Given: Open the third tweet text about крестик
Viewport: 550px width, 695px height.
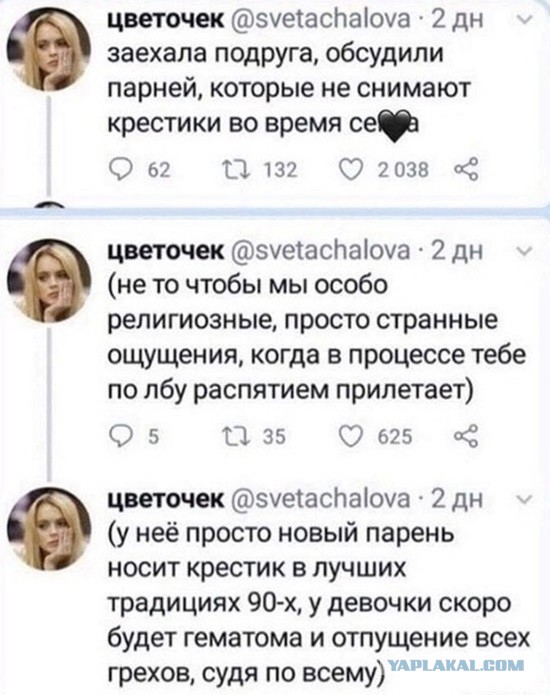Looking at the screenshot, I should (319, 603).
